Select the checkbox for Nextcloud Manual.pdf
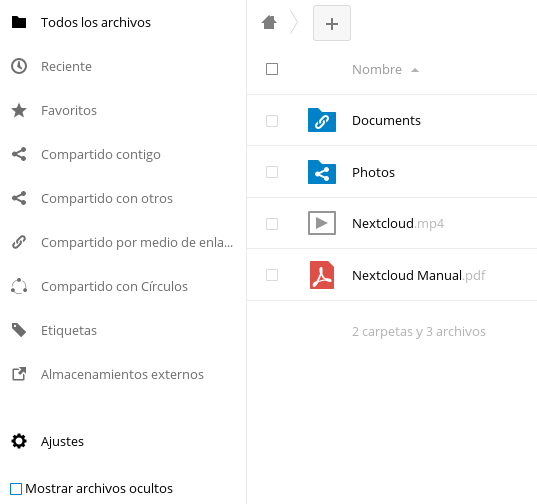This screenshot has height=504, width=537. tap(272, 275)
